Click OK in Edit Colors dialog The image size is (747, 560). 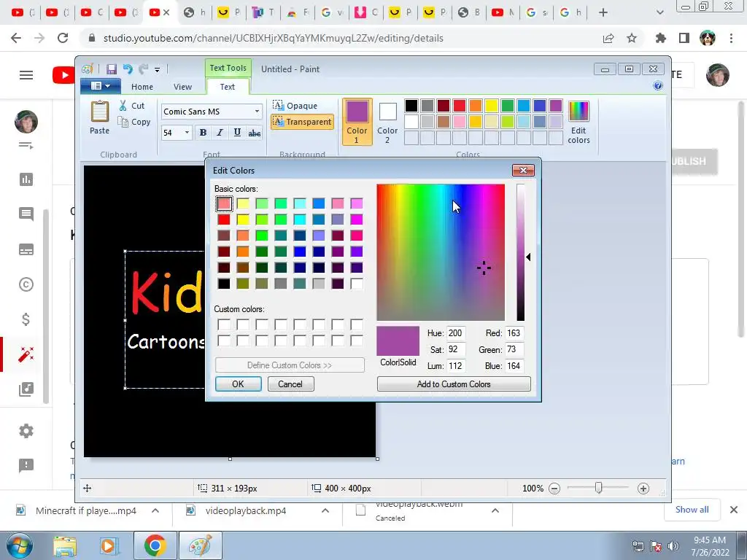[x=239, y=384]
